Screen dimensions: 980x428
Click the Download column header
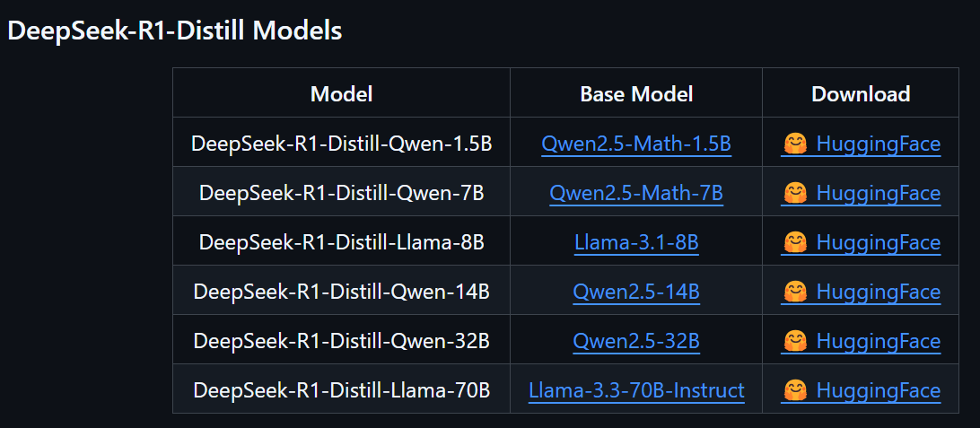pyautogui.click(x=861, y=93)
